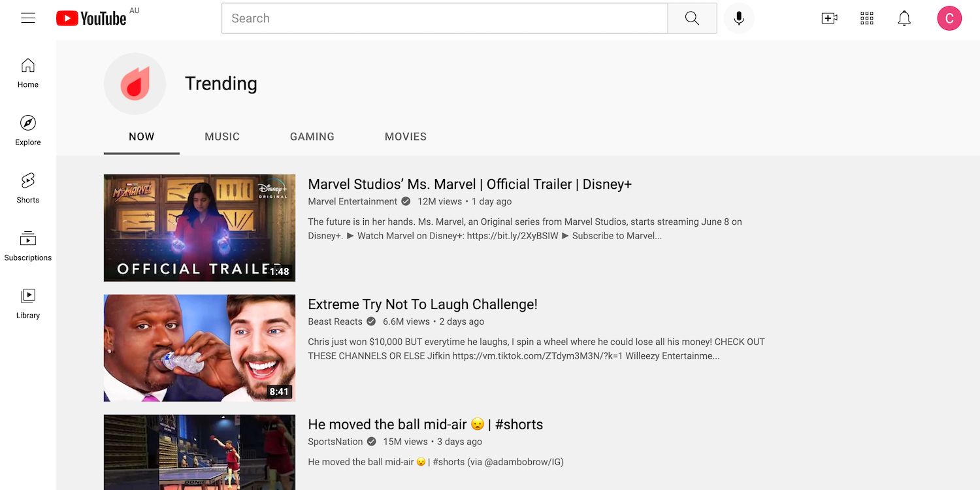Focus the Search input field
980x490 pixels.
[x=445, y=18]
